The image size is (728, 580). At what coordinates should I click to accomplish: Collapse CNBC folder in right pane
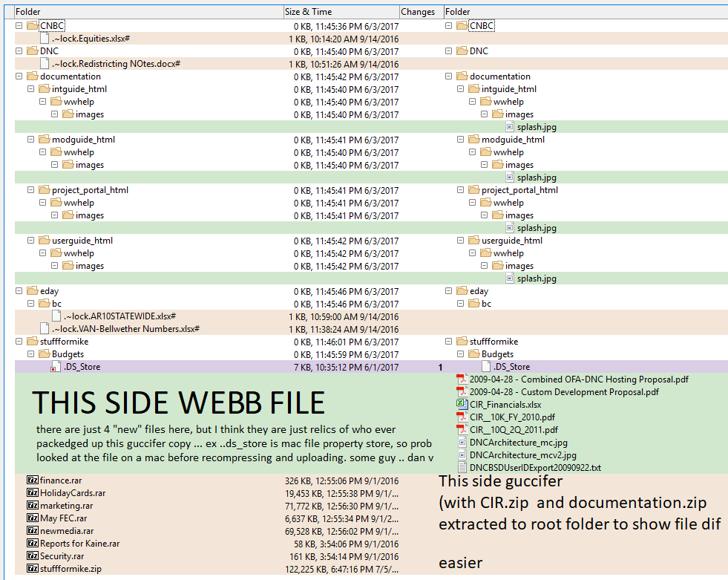tap(448, 25)
